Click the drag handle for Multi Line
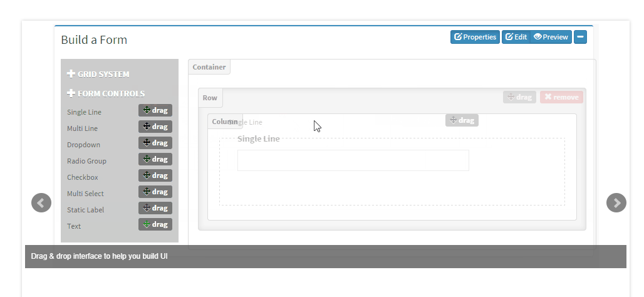The height and width of the screenshot is (297, 644). tap(155, 127)
